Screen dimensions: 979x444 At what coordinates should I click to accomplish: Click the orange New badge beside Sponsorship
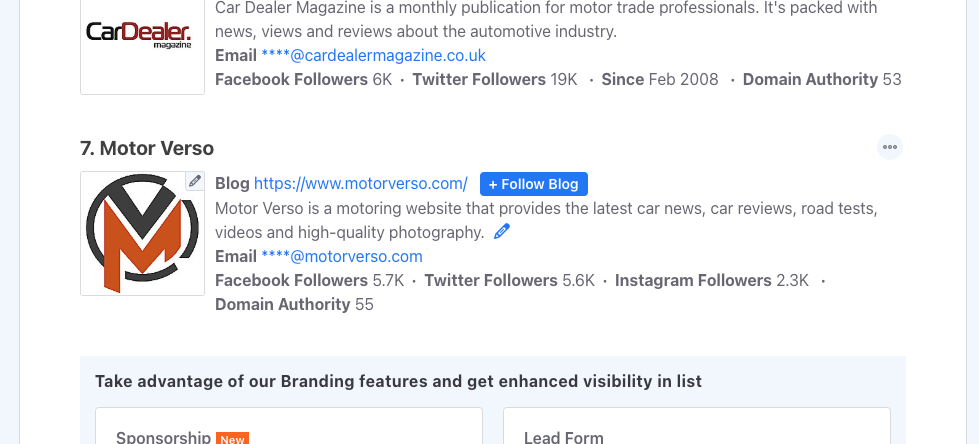point(232,438)
